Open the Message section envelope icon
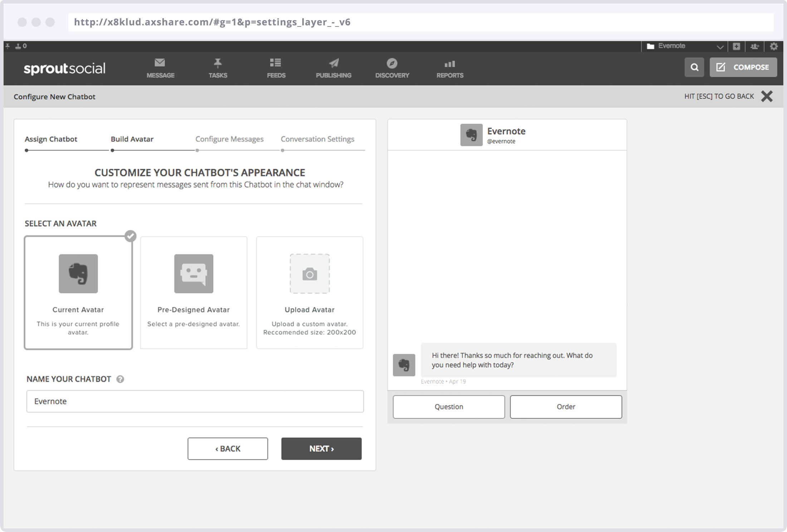The height and width of the screenshot is (532, 787). (160, 63)
